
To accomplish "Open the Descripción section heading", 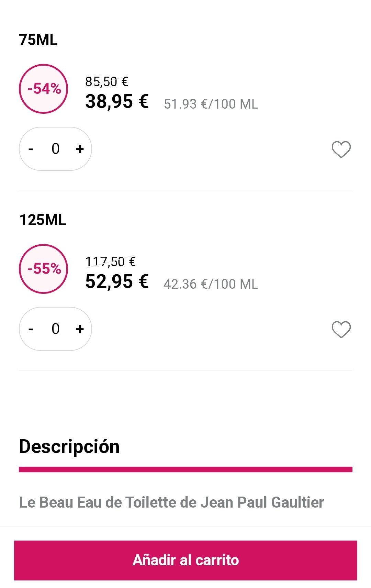I will (x=69, y=446).
